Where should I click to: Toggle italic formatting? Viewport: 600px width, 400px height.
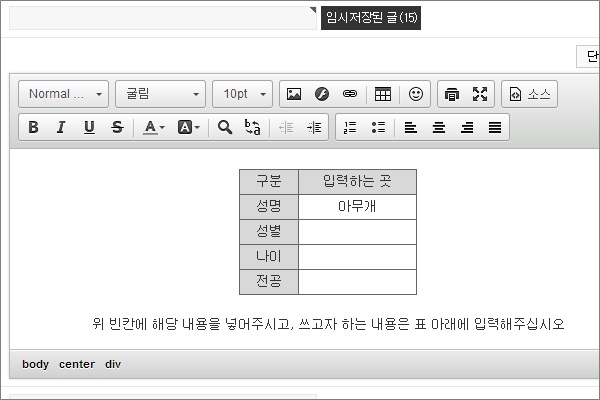click(x=61, y=127)
